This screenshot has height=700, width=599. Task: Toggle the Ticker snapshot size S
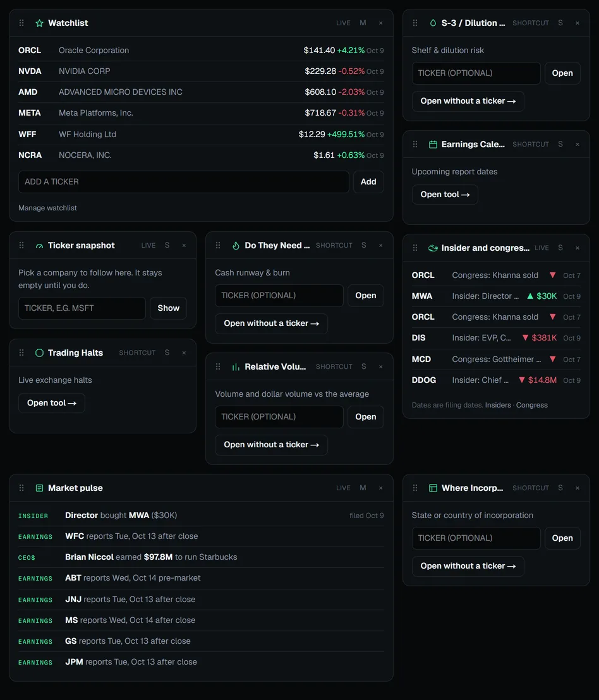tap(167, 245)
